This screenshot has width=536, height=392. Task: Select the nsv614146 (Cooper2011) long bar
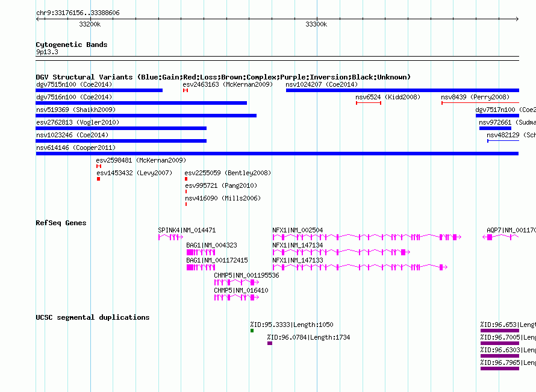[x=277, y=154]
